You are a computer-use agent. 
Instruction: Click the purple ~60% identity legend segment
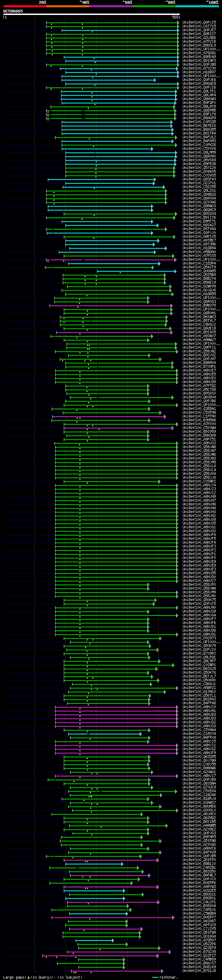pyautogui.click(x=111, y=7)
